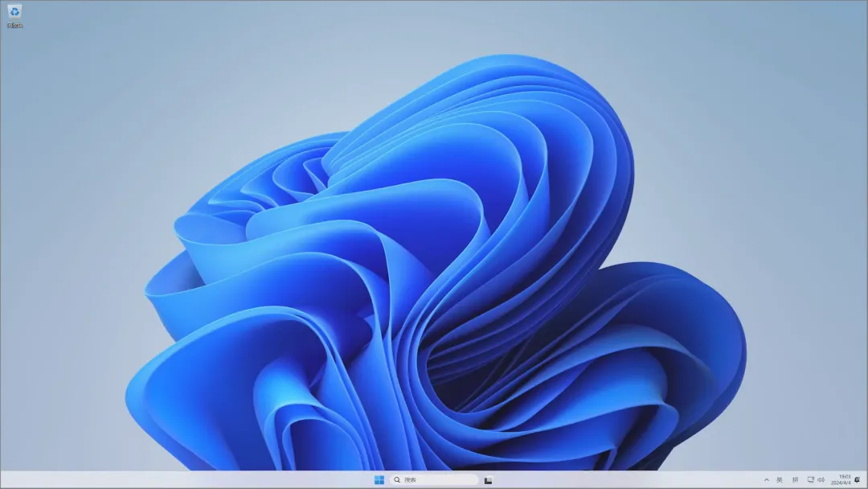Open the volume speaker tray icon
868x489 pixels.
point(821,480)
